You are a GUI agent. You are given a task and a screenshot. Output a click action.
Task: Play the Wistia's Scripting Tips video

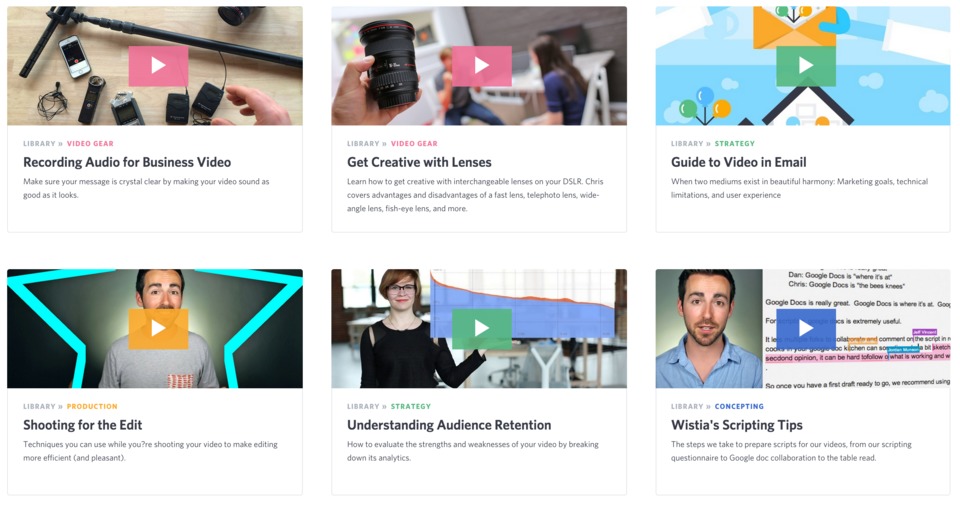coord(806,329)
